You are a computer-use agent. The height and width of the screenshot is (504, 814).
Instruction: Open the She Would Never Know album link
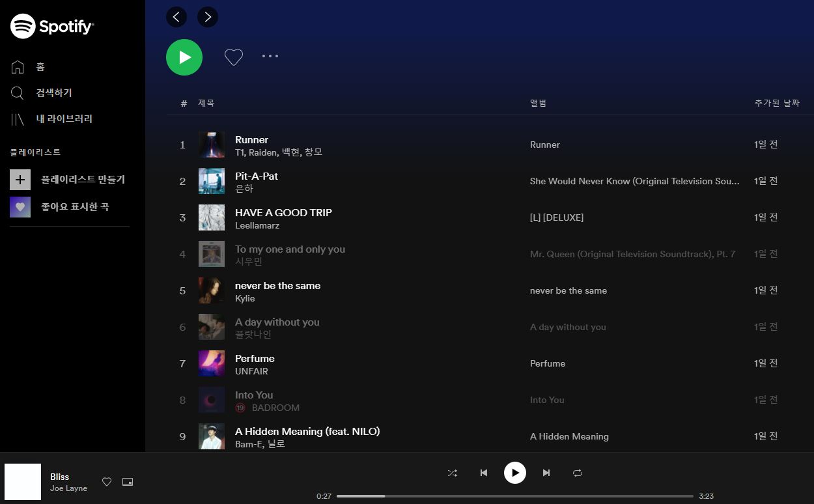pos(635,181)
